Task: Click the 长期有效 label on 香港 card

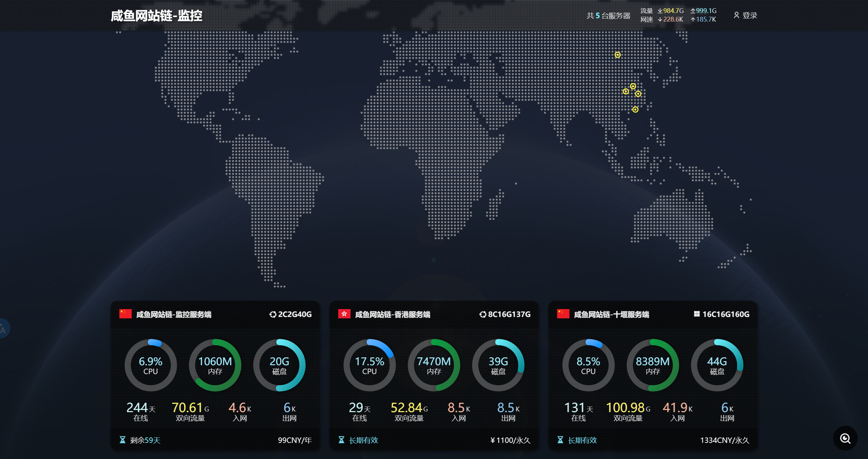Action: click(363, 440)
